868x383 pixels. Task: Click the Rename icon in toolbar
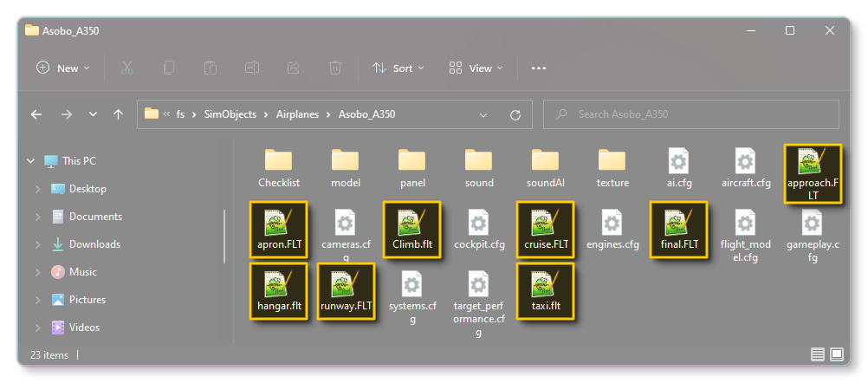(252, 68)
